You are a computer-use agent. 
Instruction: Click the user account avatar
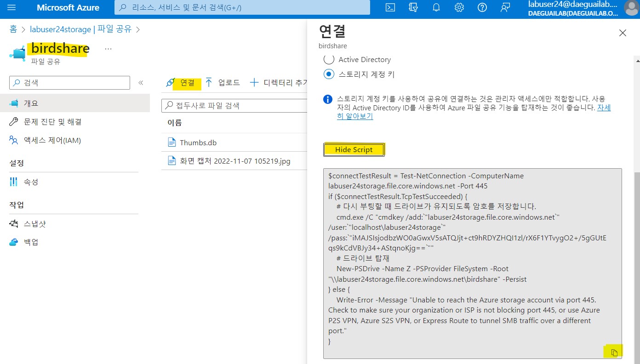pyautogui.click(x=631, y=8)
